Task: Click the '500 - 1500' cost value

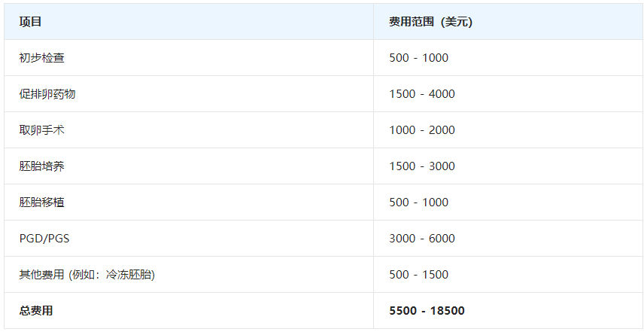Action: pyautogui.click(x=418, y=275)
